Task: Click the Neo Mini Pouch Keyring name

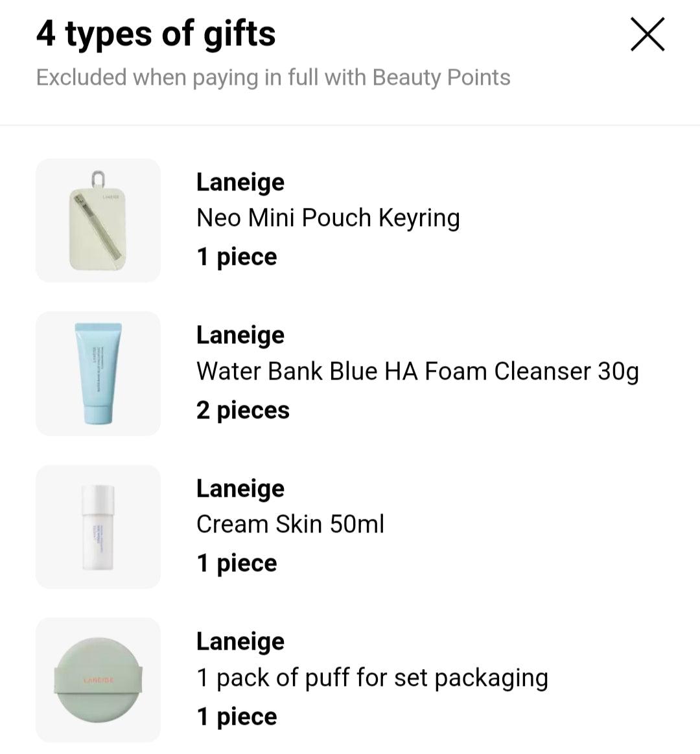Action: [328, 218]
